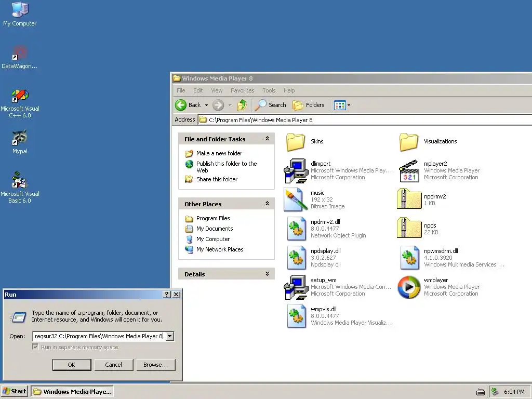Select the music bitmap image icon
The height and width of the screenshot is (399, 532).
(x=296, y=199)
